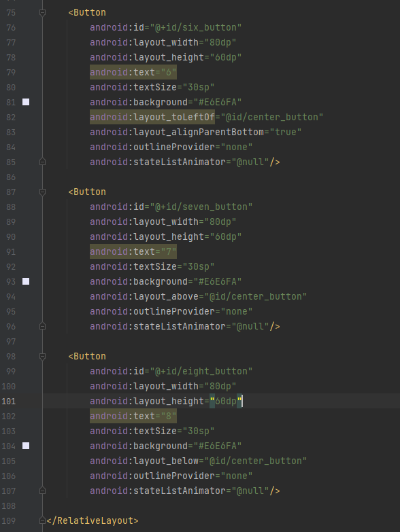Click the "#E6E6FA" value on line 104

[x=217, y=446]
